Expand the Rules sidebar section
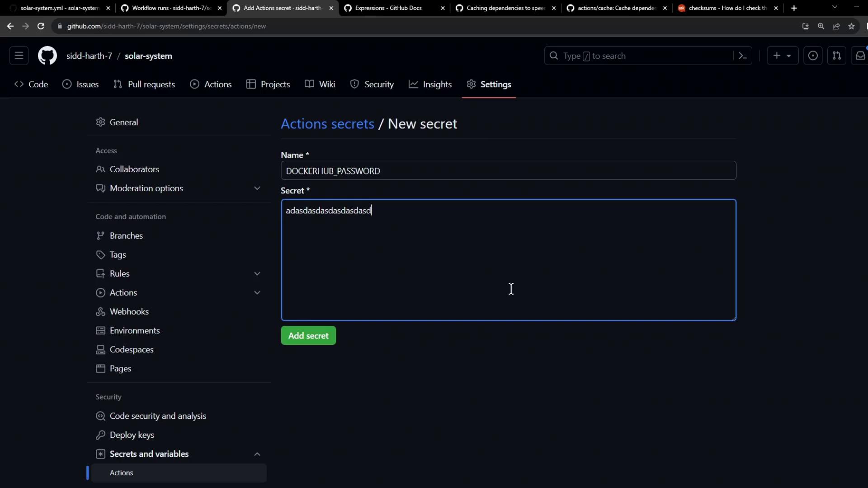The image size is (868, 488). pos(257,274)
